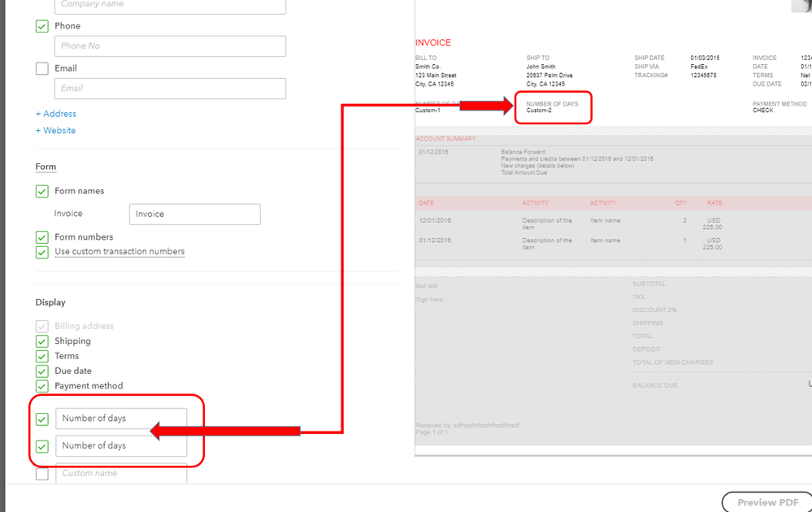
Task: Open the Use custom transaction numbers link
Action: coord(119,252)
